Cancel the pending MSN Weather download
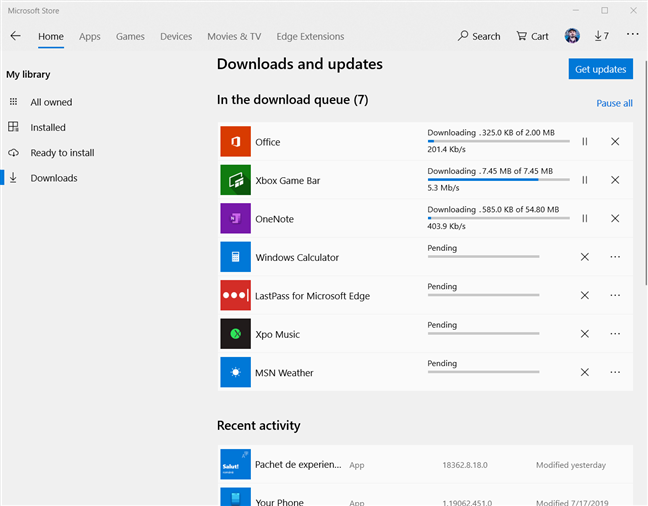This screenshot has width=648, height=506. click(585, 372)
